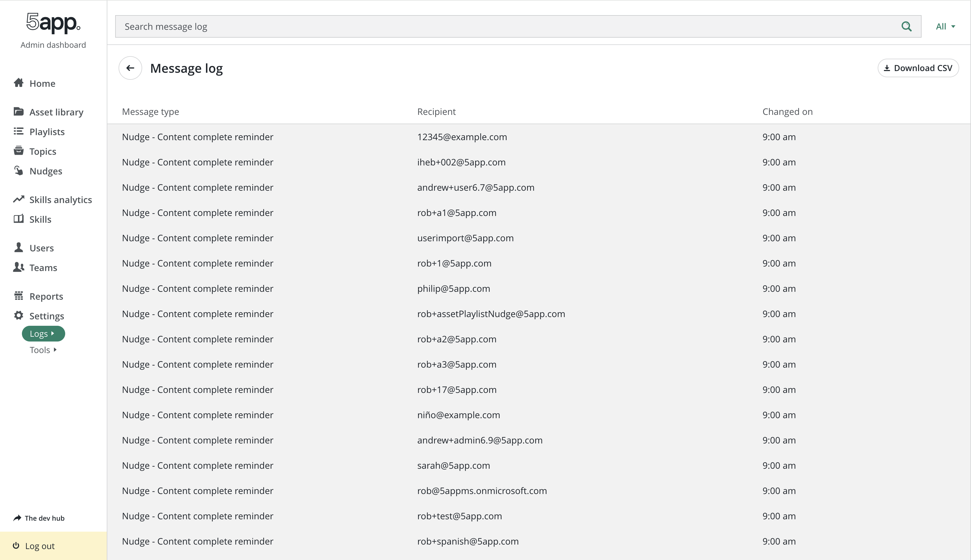Click the Playlists list icon
Viewport: 971px width, 560px height.
[19, 131]
